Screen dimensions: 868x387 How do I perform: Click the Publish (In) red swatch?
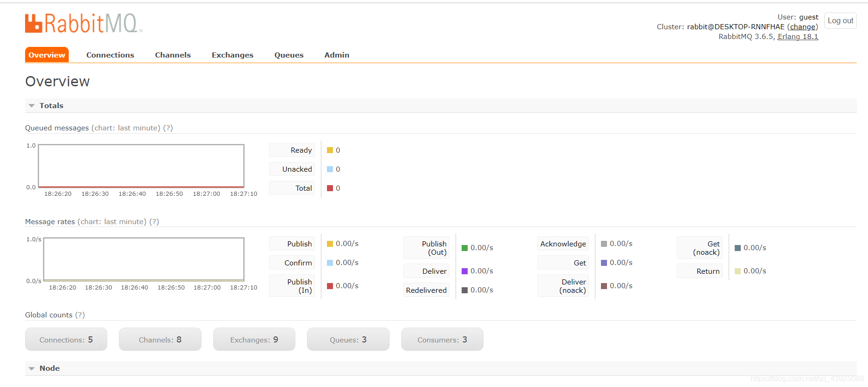pos(330,286)
